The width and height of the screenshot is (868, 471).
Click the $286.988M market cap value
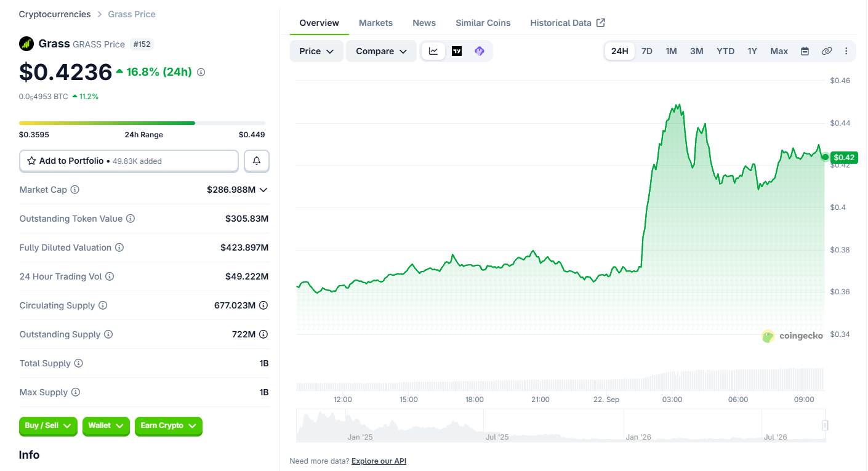[x=231, y=190]
